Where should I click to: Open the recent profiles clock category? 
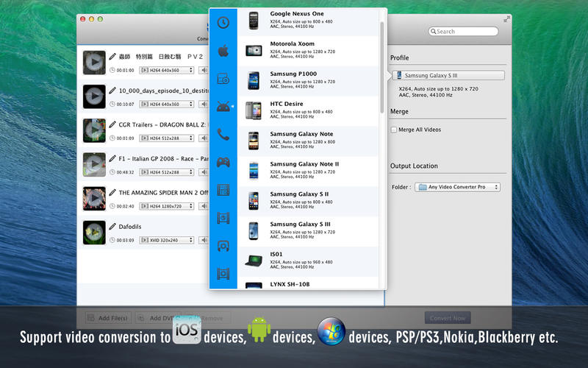pyautogui.click(x=223, y=23)
